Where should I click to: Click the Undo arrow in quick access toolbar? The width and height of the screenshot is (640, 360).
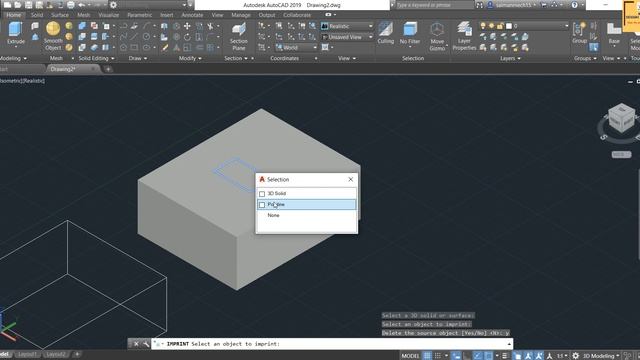pyautogui.click(x=81, y=5)
